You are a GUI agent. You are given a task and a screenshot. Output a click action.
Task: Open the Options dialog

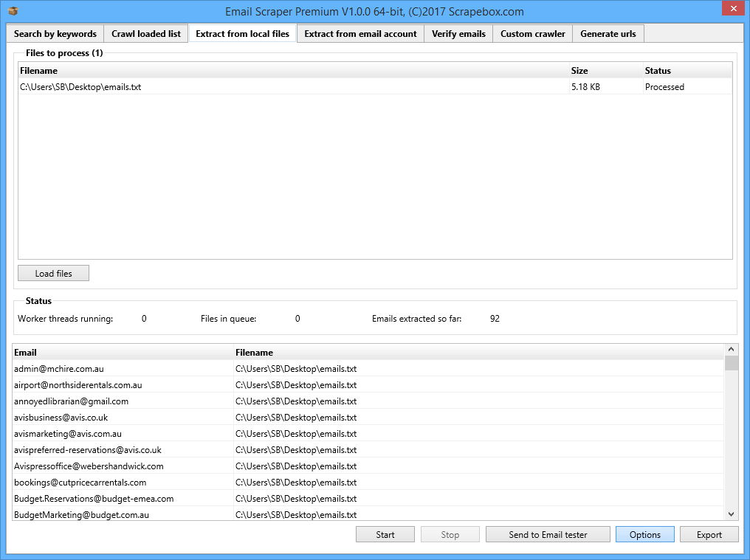coord(644,534)
